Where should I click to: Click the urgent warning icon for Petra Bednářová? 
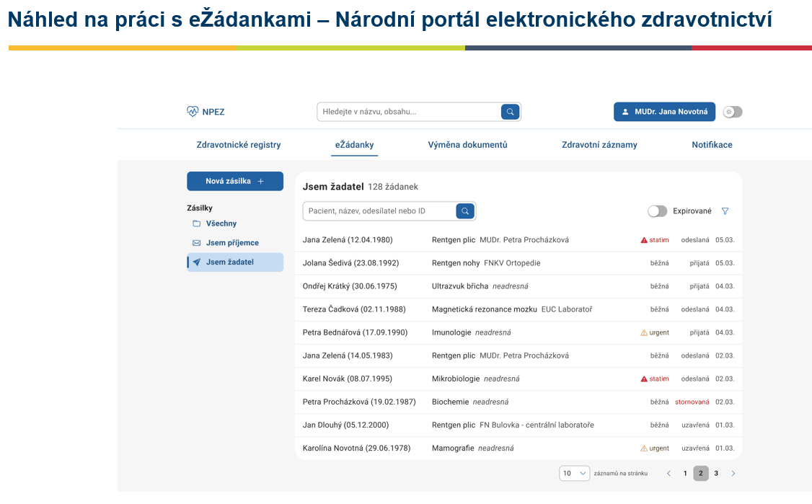click(644, 332)
